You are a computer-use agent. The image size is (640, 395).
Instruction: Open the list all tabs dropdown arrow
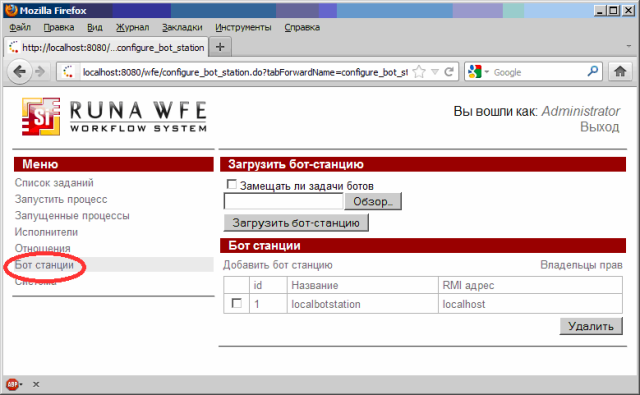click(629, 46)
